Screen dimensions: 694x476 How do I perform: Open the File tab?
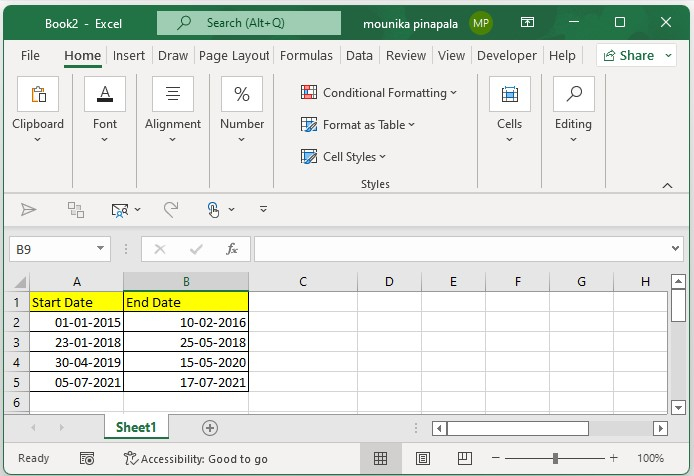(x=30, y=55)
